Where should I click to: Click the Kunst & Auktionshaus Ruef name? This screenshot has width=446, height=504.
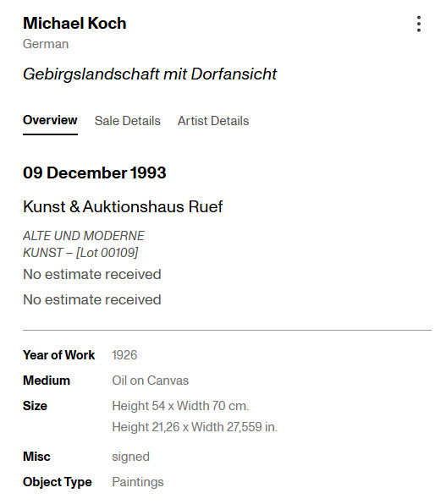pyautogui.click(x=123, y=206)
